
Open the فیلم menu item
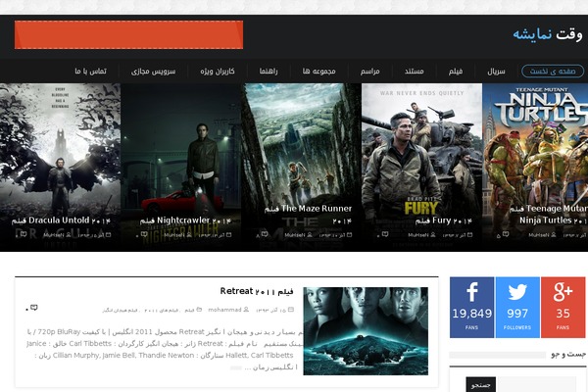tap(456, 72)
